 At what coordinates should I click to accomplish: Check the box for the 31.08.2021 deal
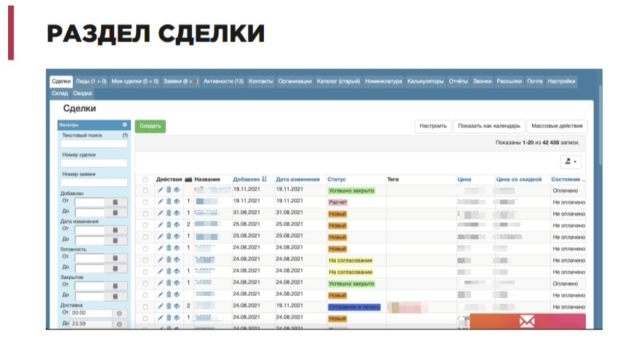pyautogui.click(x=145, y=214)
